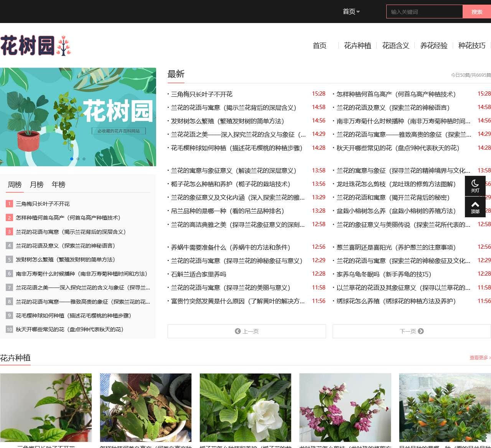
Task: Switch to the 年榜 ranking tab
Action: (58, 185)
